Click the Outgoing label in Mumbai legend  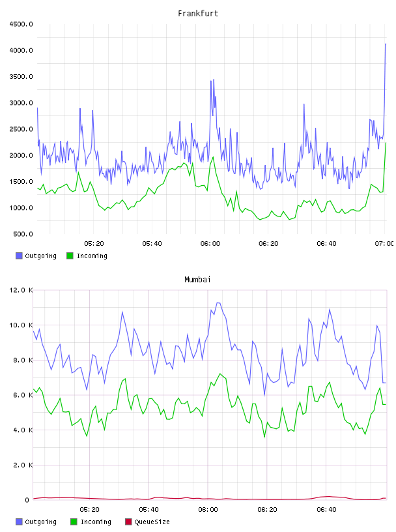coord(40,522)
